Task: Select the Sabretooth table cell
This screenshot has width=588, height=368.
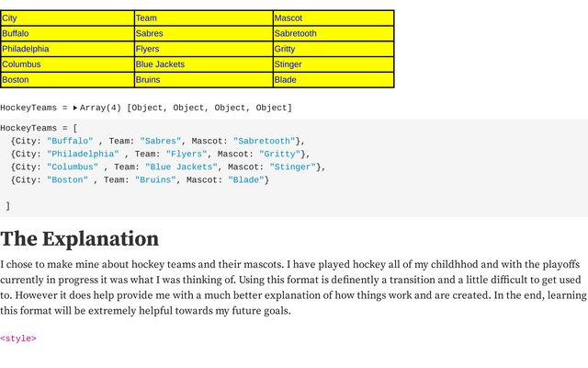Action: 333,33
